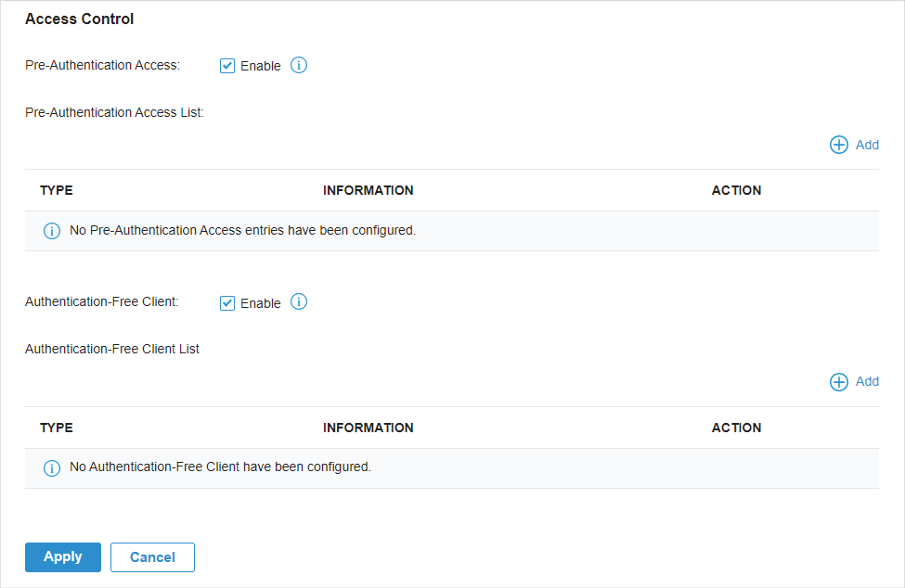Click plus icon above Authentication-Free Client table
The image size is (905, 588).
click(x=838, y=381)
